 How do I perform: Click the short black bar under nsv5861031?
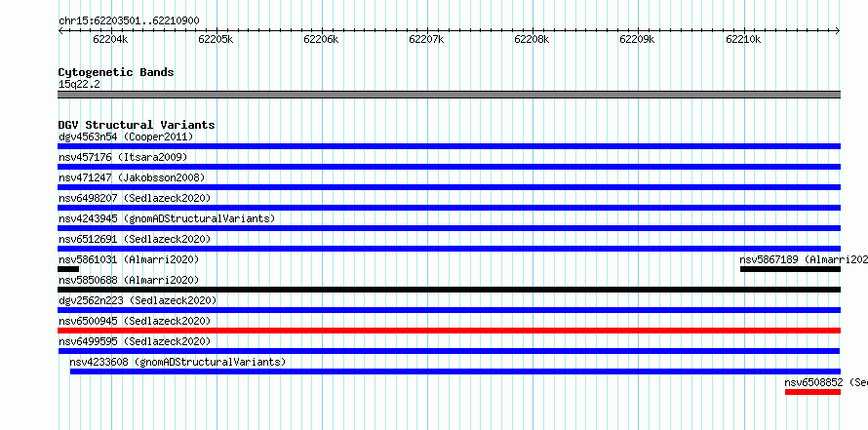coord(68,269)
